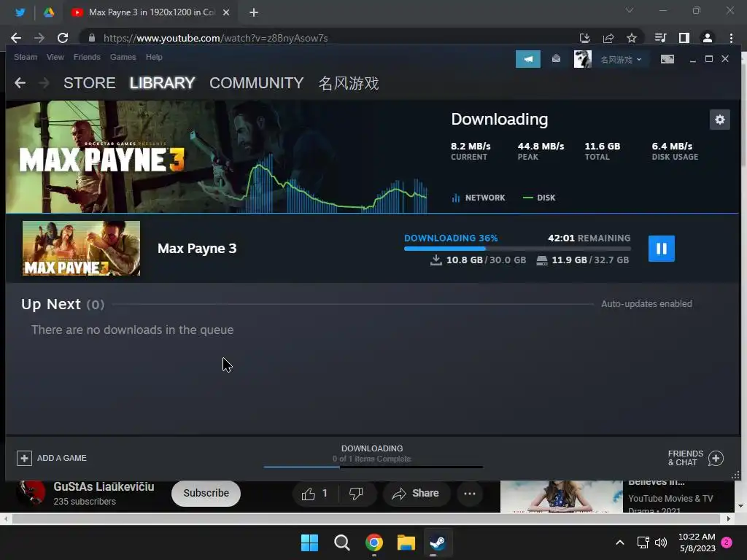The height and width of the screenshot is (560, 747).
Task: Open the View menu
Action: 55,57
